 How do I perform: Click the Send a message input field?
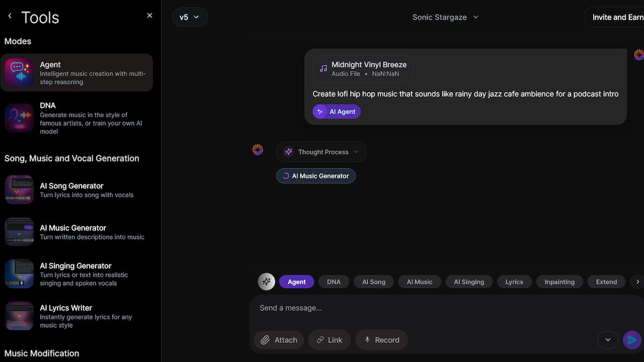(447, 308)
